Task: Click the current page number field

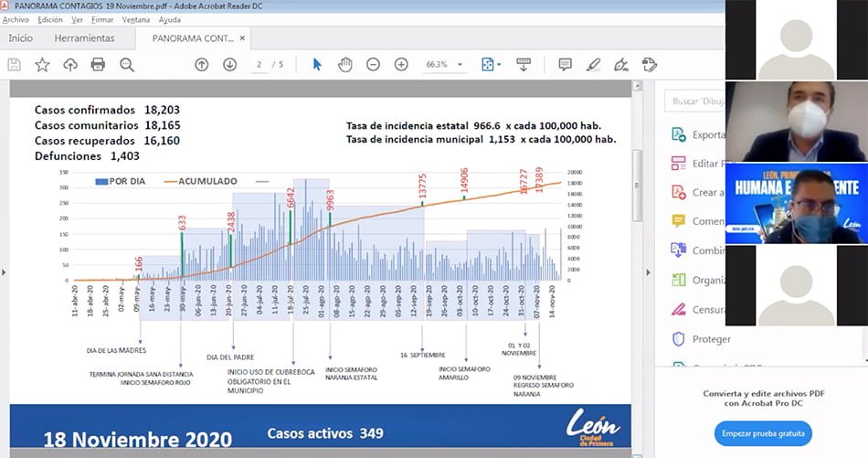Action: [260, 65]
